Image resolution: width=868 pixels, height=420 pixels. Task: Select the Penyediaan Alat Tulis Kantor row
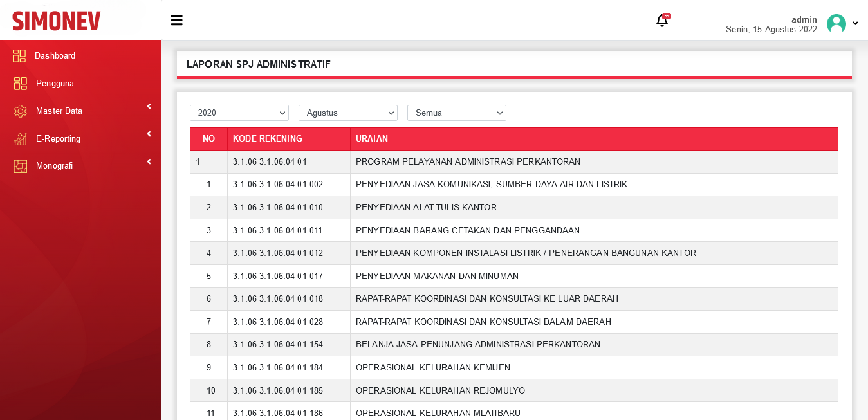click(x=426, y=208)
